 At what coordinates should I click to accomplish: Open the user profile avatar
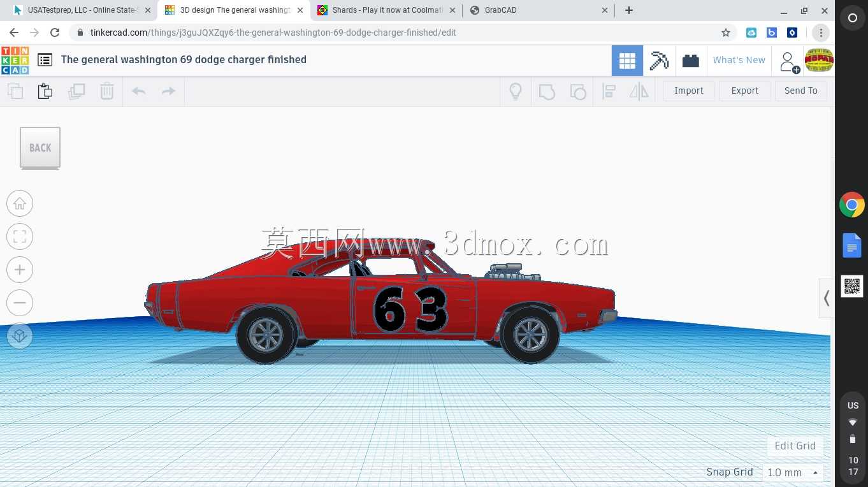coord(819,61)
